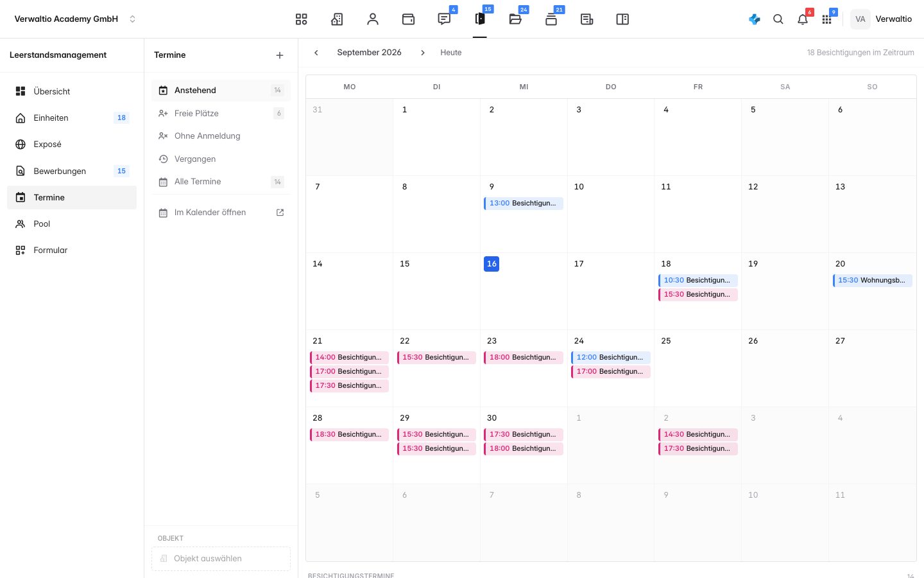Click the Verwaltio user name in header
924x578 pixels.
(x=893, y=19)
